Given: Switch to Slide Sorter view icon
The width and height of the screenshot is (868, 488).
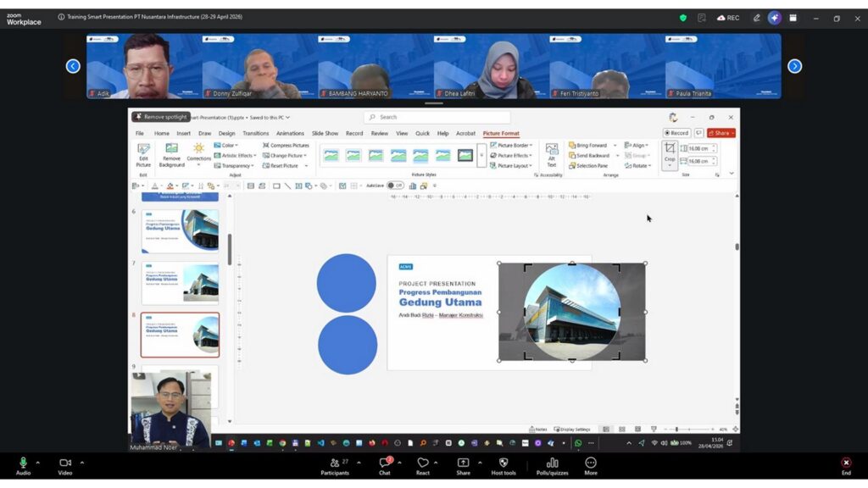Looking at the screenshot, I should 622,430.
